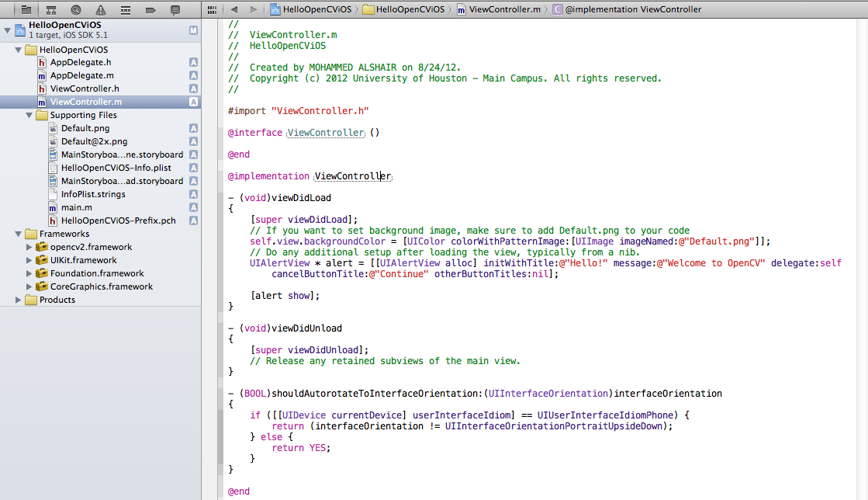Select AppDelegate.m in the file list
The height and width of the screenshot is (500, 868).
click(x=81, y=75)
